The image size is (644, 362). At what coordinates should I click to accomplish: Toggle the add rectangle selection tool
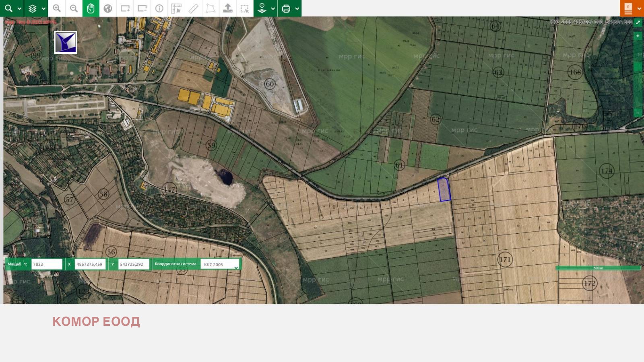(x=125, y=8)
